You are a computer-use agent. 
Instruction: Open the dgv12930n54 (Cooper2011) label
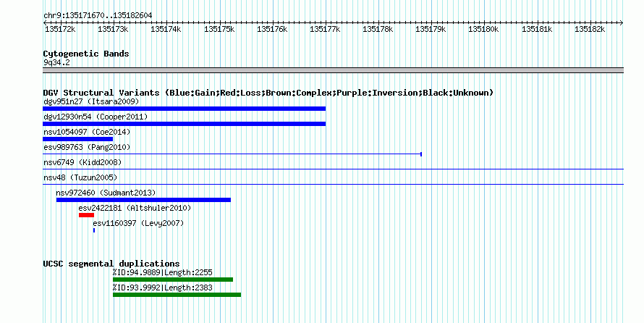96,117
